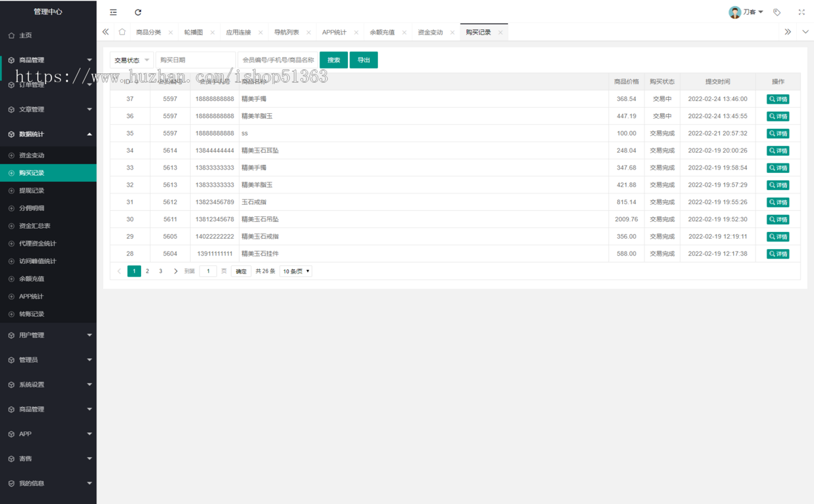Click the home icon in tab bar

[122, 32]
